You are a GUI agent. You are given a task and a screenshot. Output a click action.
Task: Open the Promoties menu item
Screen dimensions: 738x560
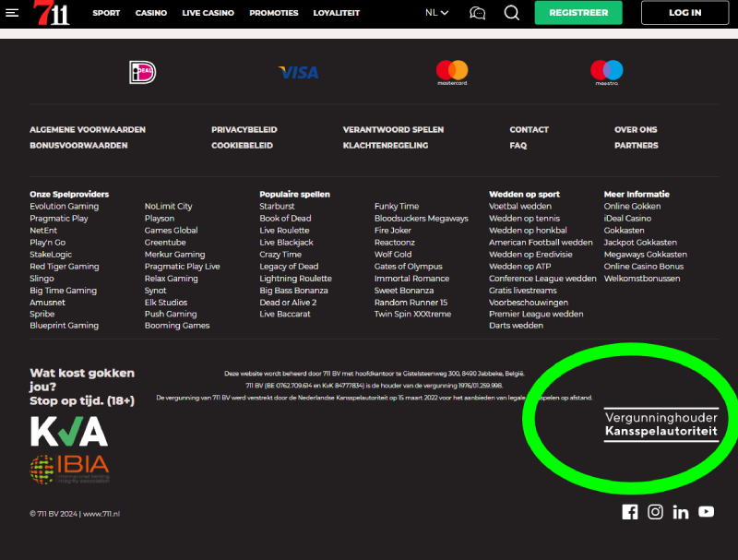tap(274, 13)
